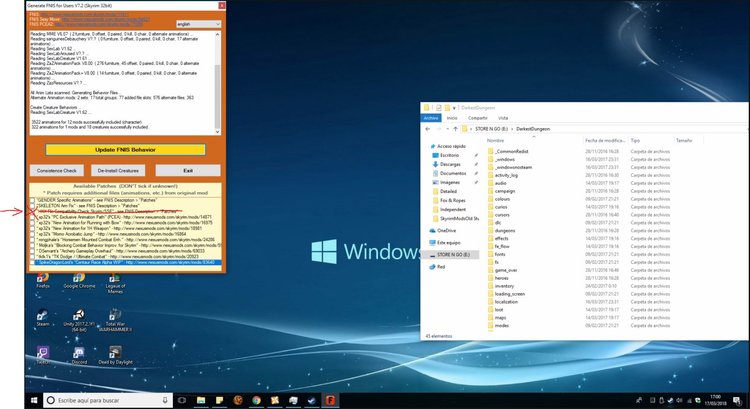The width and height of the screenshot is (750, 409).
Task: Tick TK Dodge / Ultimate Combat patch checkbox
Action: point(32,257)
